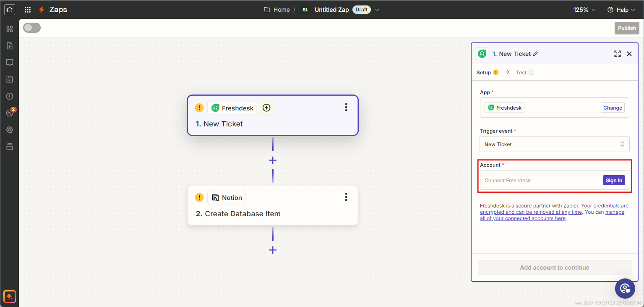644x307 pixels.
Task: Click Change to switch the app
Action: pyautogui.click(x=613, y=108)
